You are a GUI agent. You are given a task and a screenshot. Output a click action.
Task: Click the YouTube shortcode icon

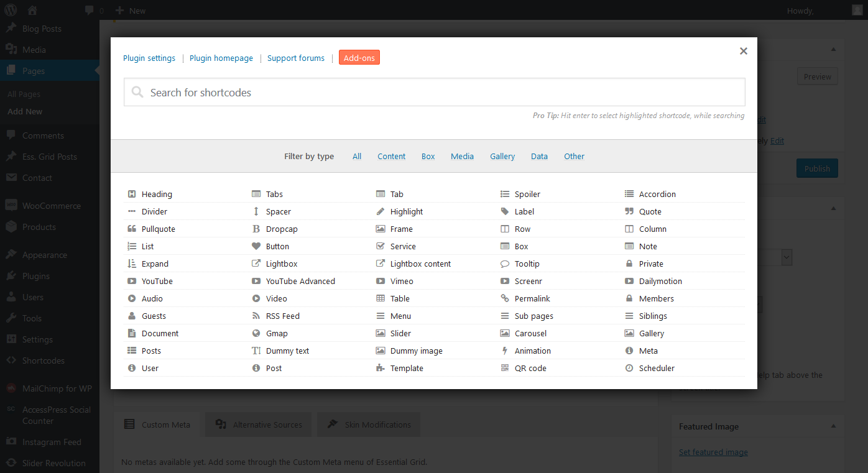132,281
